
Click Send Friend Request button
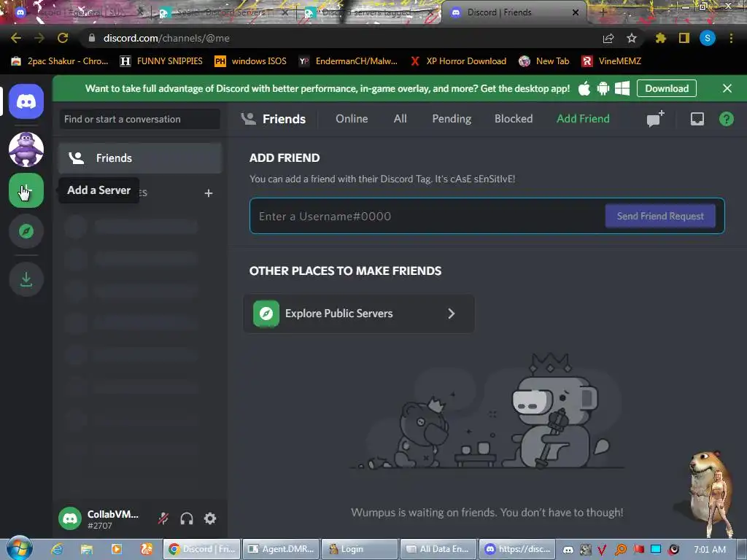point(659,216)
